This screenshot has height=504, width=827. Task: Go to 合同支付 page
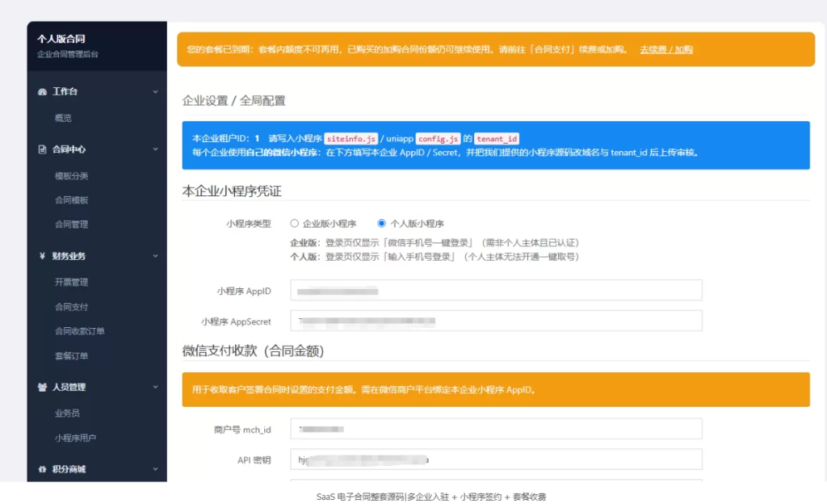click(72, 307)
